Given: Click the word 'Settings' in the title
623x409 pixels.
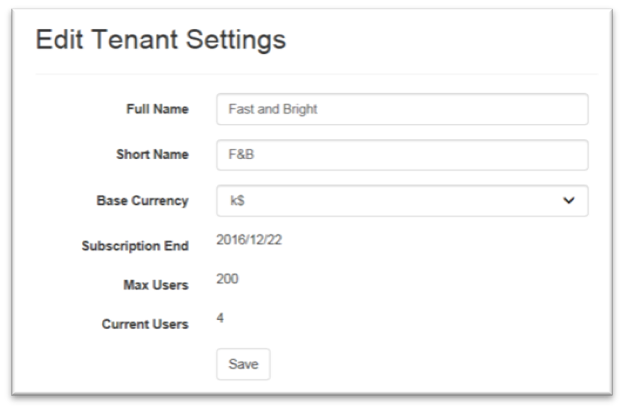Looking at the screenshot, I should [x=236, y=40].
